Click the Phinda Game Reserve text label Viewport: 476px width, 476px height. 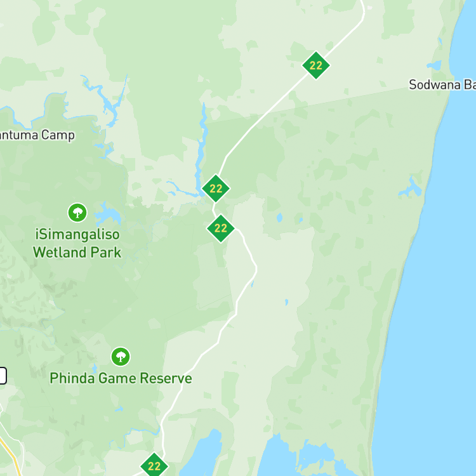point(121,378)
